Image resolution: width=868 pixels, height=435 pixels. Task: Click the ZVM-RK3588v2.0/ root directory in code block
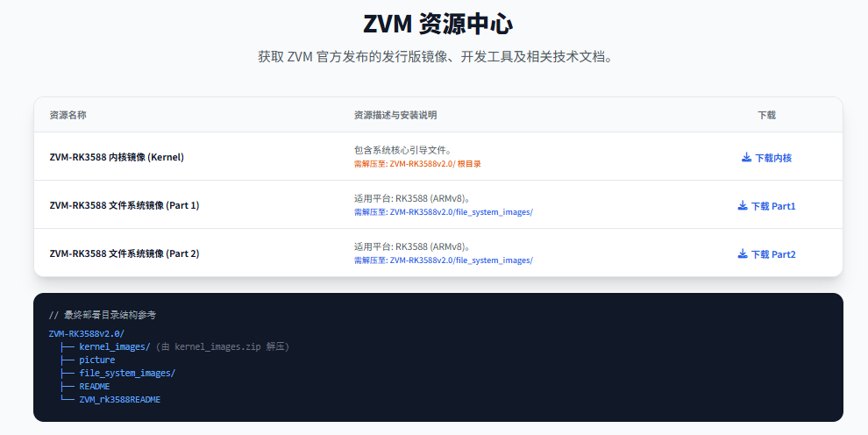tap(87, 333)
